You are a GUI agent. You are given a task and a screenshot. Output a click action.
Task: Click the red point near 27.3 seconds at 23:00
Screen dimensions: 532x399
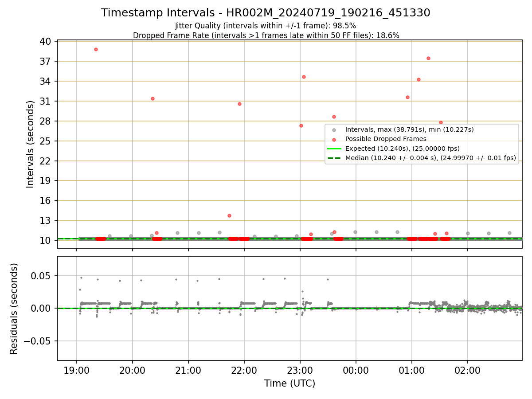coord(301,125)
